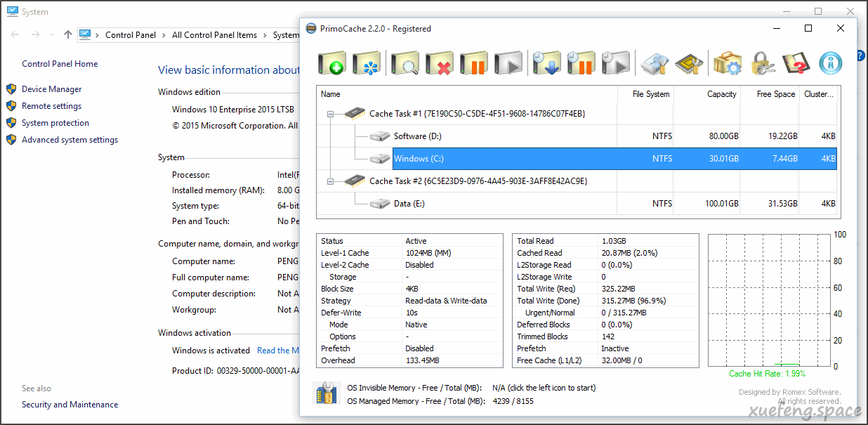This screenshot has height=425, width=868.
Task: Click the Windows (C:) drive icon
Action: coord(380,159)
